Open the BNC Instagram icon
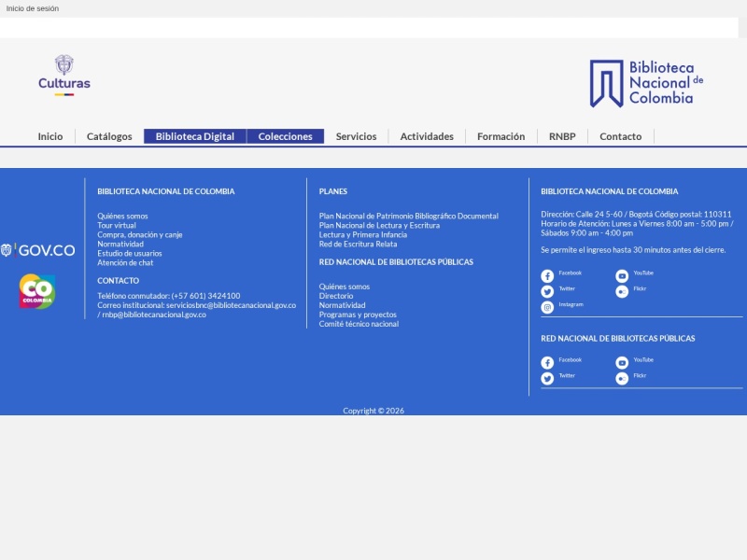The width and height of the screenshot is (747, 560). 547,307
